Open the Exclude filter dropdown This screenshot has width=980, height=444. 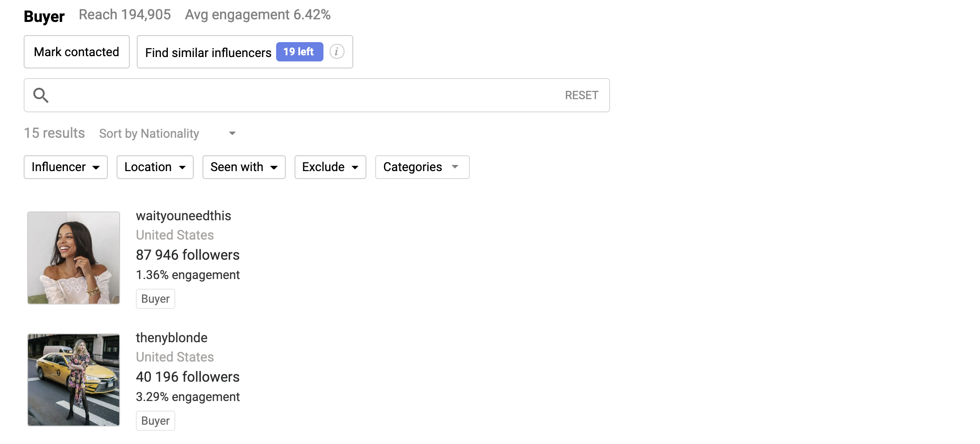(x=330, y=167)
